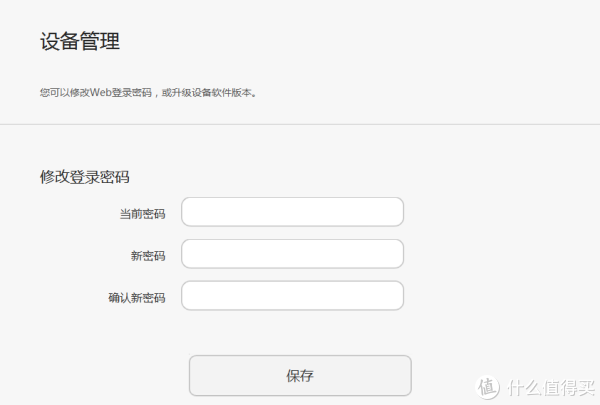Viewport: 600px width, 405px height.
Task: Click the 确认新密码 field label
Action: (137, 297)
